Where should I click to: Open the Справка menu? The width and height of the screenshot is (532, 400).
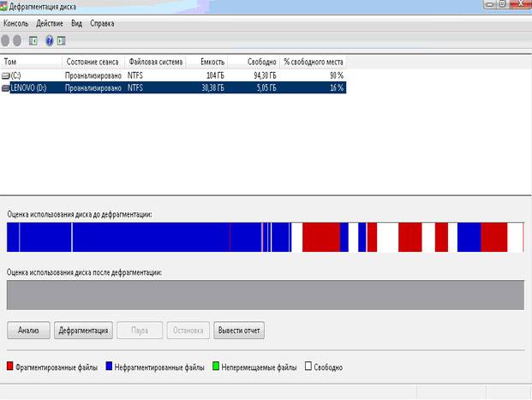[x=102, y=23]
